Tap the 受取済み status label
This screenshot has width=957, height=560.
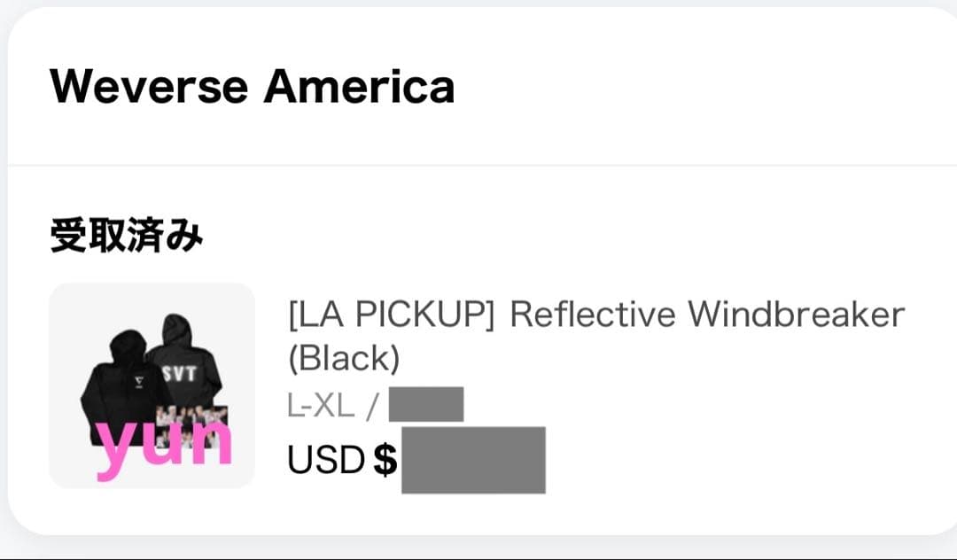pyautogui.click(x=126, y=238)
